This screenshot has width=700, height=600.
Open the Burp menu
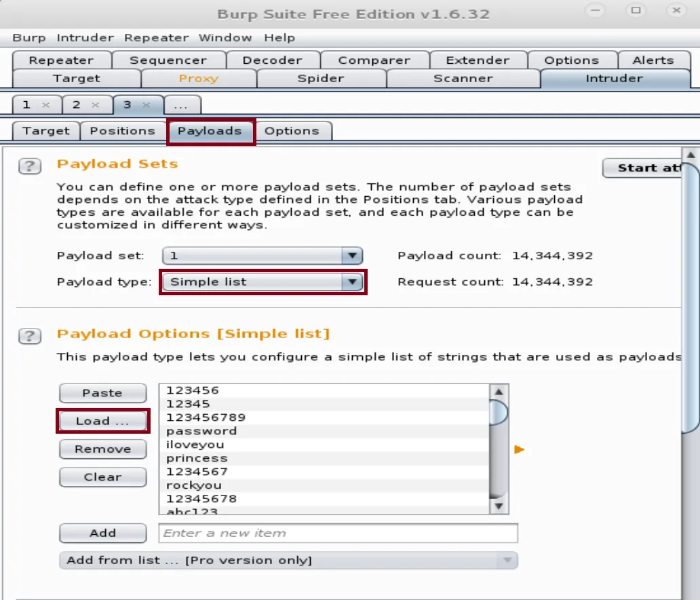[29, 38]
